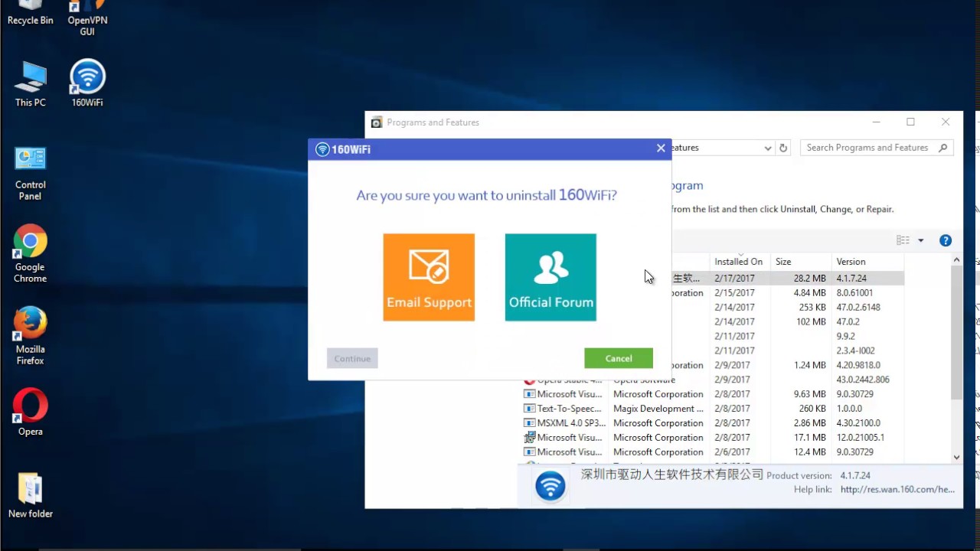Select Microsoft Visual row version 12.0.21005.1
980x551 pixels.
pyautogui.click(x=713, y=438)
